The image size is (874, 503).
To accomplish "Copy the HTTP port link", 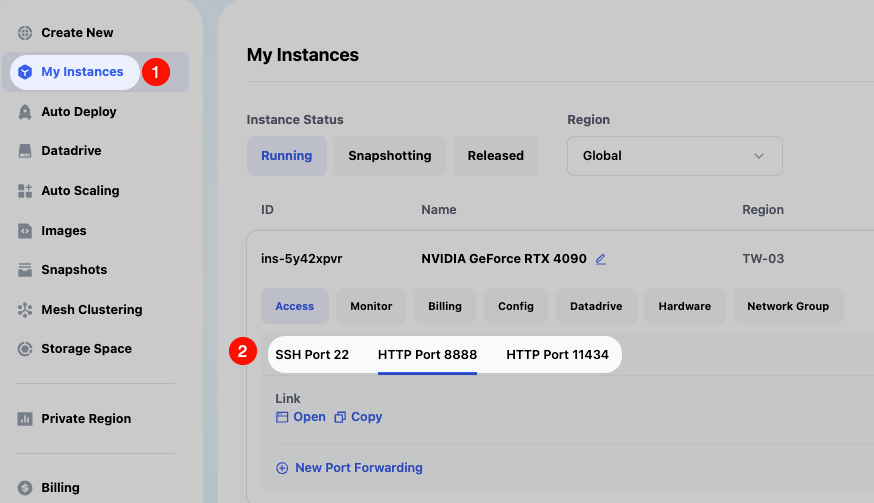I will click(x=358, y=417).
